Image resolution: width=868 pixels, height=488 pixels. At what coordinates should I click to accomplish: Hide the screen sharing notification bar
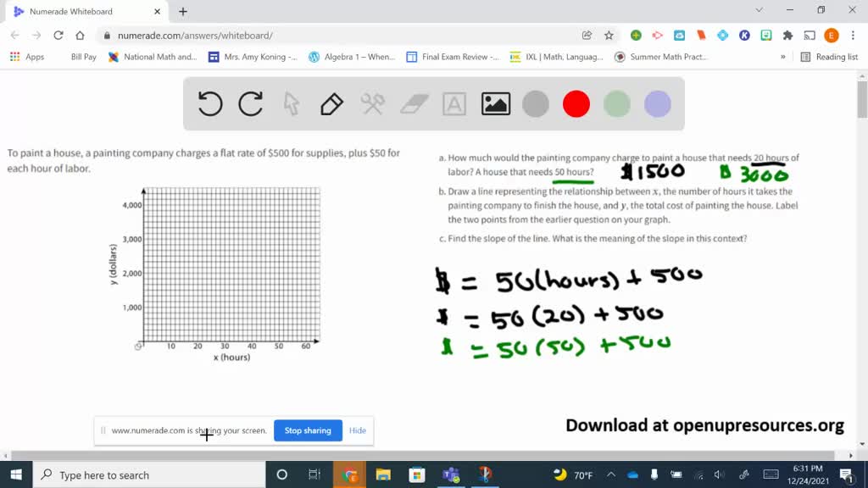pos(358,430)
